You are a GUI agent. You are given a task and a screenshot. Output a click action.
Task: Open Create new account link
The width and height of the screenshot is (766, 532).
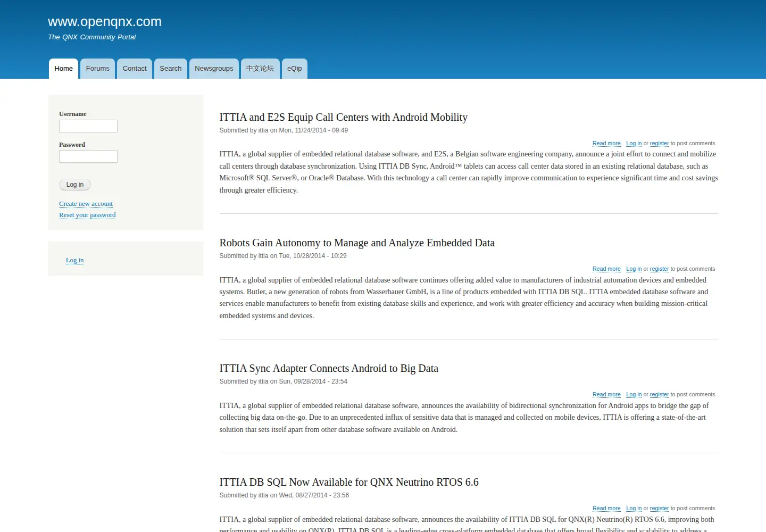click(86, 204)
